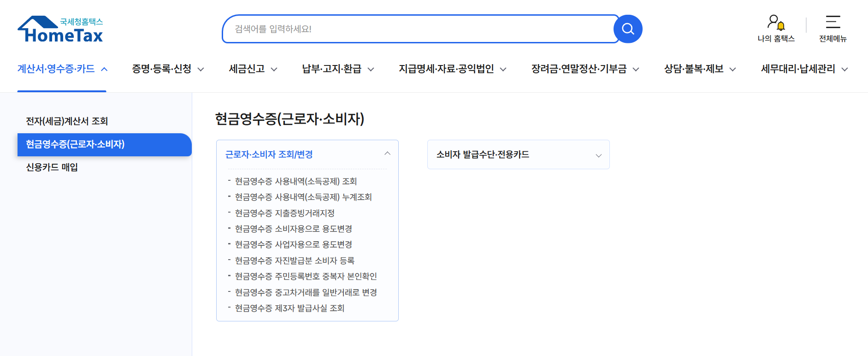
Task: Open the 증명·등록·신청 menu
Action: click(168, 69)
